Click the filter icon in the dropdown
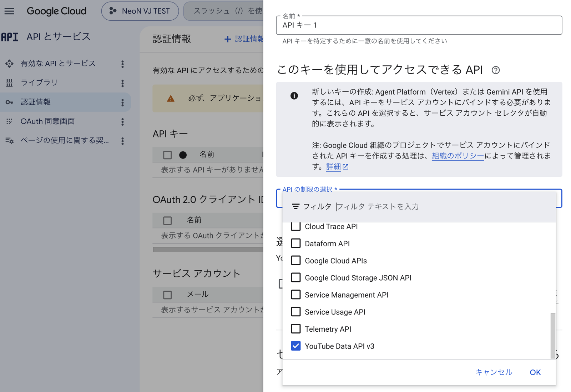The width and height of the screenshot is (571, 392). 295,207
